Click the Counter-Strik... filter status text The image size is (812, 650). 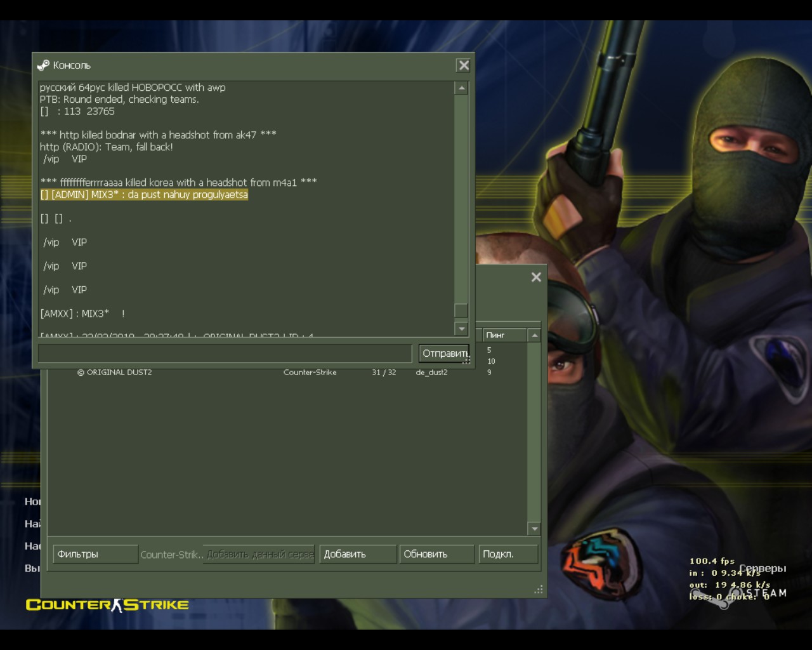[171, 555]
